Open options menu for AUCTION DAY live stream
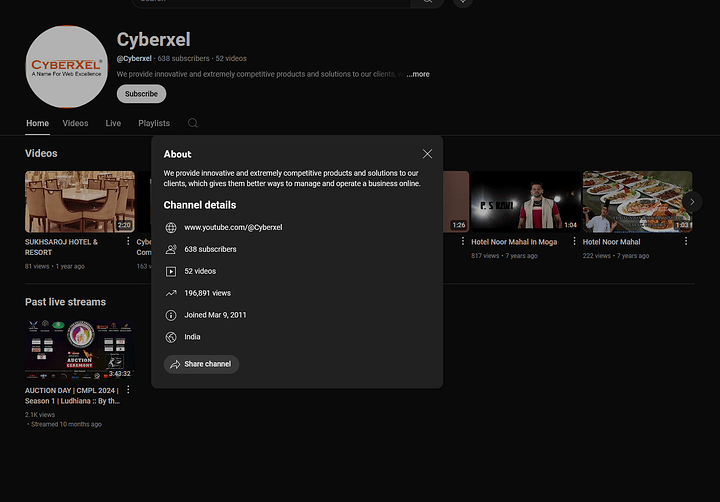Screen dimensions: 720x502 coord(128,390)
